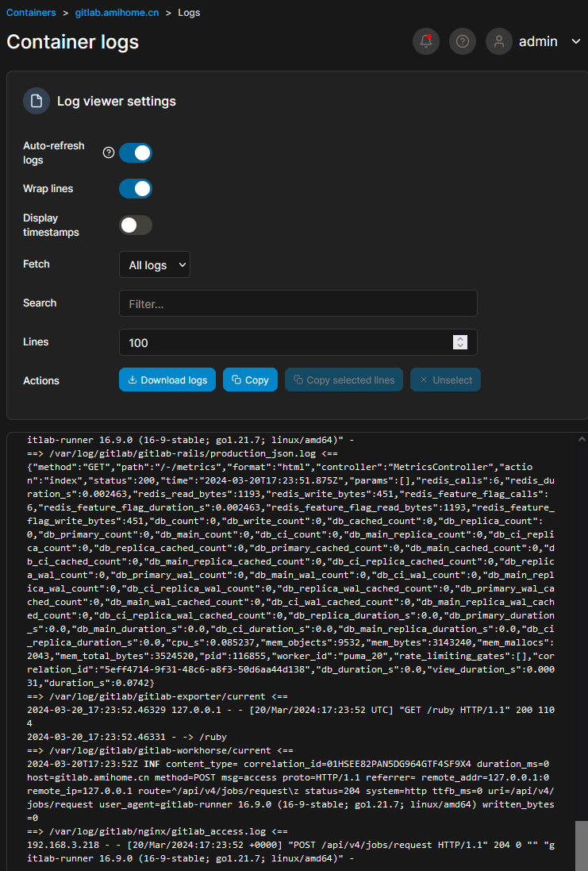Open the gitlab.amihome.cn breadcrumb link
The image size is (588, 871).
[x=117, y=12]
